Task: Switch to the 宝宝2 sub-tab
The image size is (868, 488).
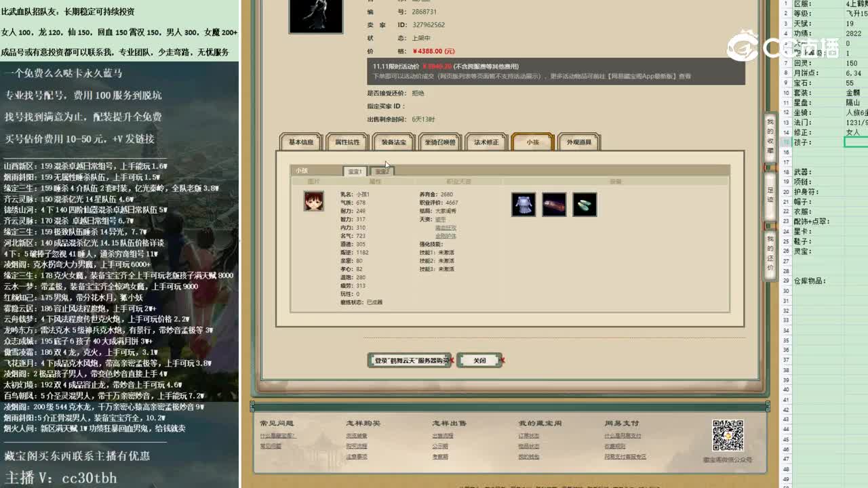Action: coord(382,171)
